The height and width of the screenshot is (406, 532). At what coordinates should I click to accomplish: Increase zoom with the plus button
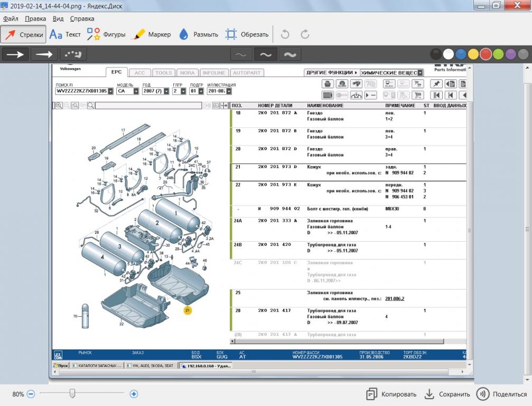coord(134,394)
